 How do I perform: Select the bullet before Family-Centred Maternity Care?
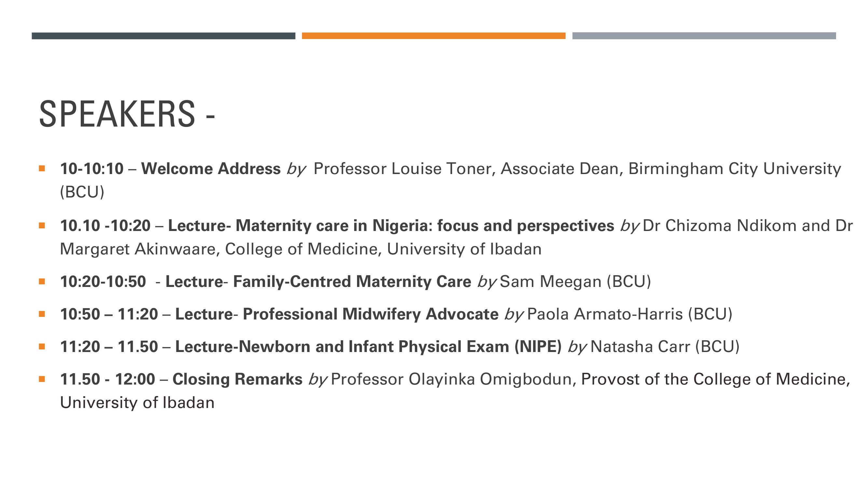point(42,281)
